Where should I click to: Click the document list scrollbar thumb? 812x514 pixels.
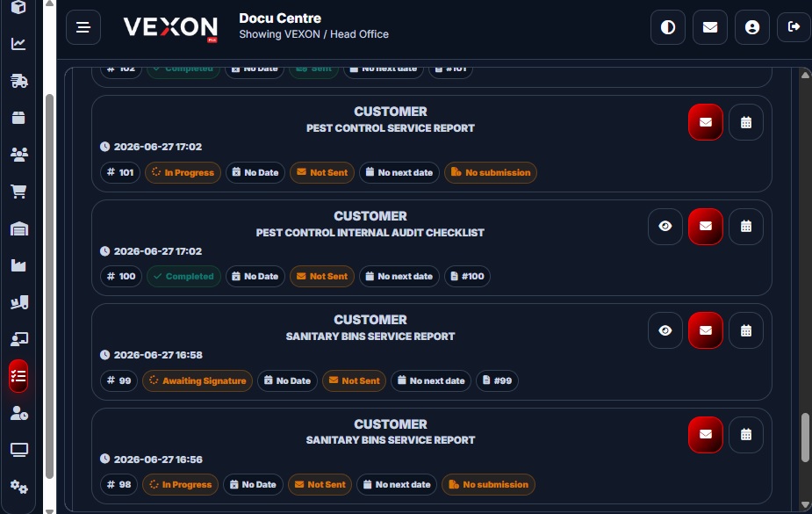click(x=805, y=437)
